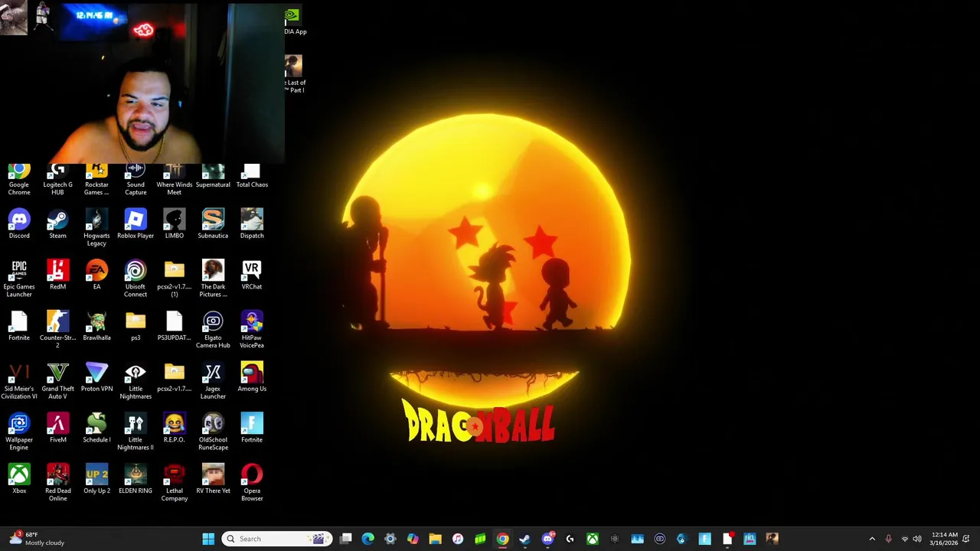
Task: Open Ubisoft Connect from the desktop
Action: [x=136, y=279]
